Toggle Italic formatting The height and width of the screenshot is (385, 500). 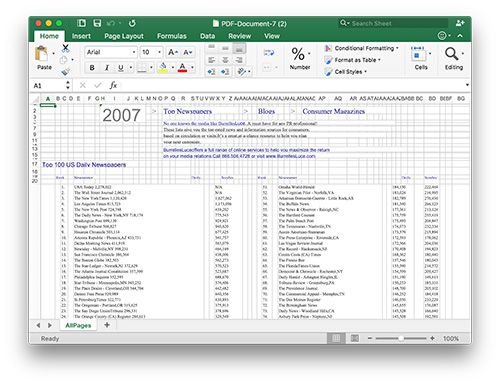(x=107, y=68)
